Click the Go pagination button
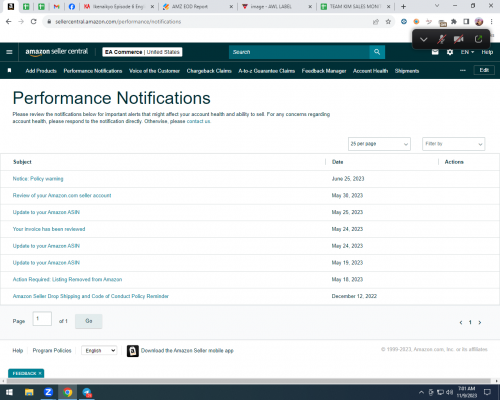 [x=89, y=321]
